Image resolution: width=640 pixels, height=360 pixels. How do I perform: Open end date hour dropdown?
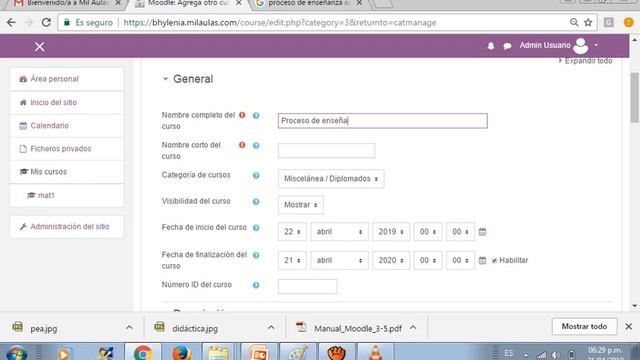click(428, 260)
